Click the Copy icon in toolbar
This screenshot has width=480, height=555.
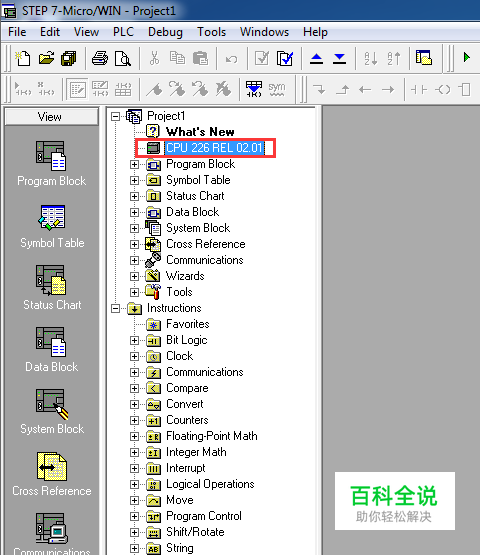pyautogui.click(x=177, y=58)
